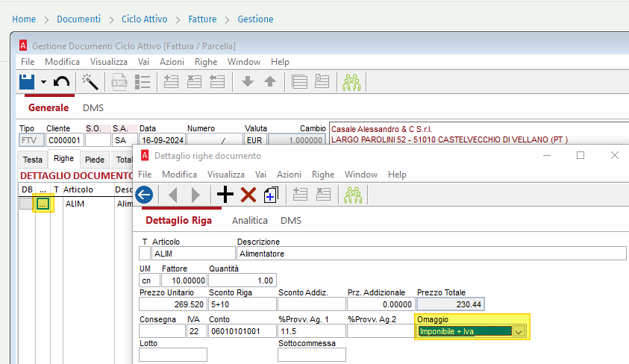Open DMS tab in detail window
Screen dimensions: 629x364
click(291, 221)
